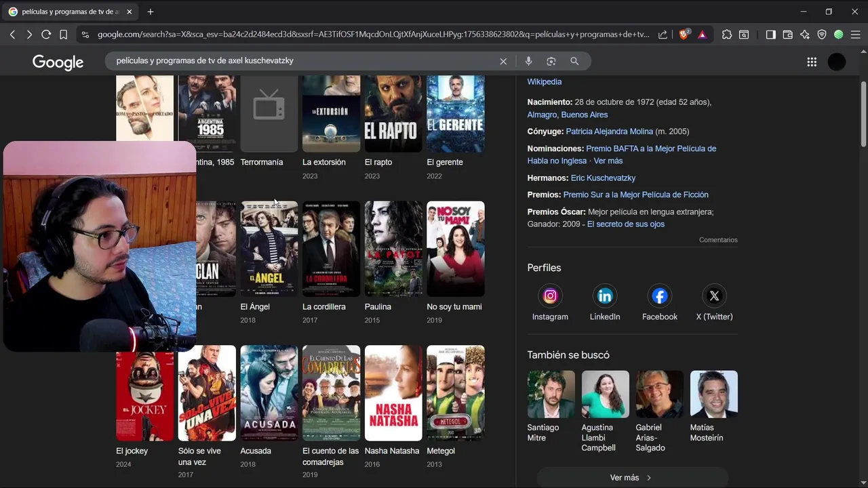Image resolution: width=868 pixels, height=488 pixels.
Task: Open Matías Mosteirín photo
Action: 713,394
